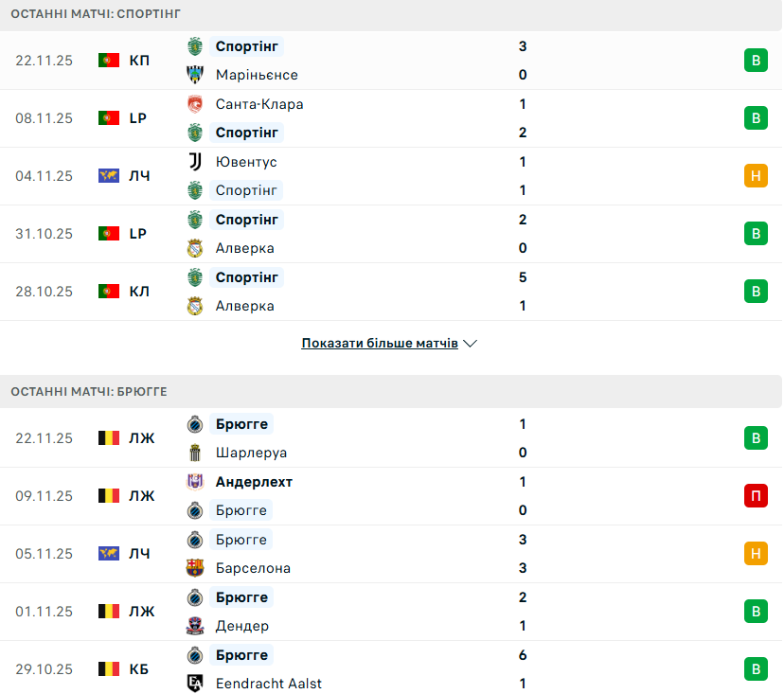Click green win badge for Eendracht Aalst match
Image resolution: width=784 pixels, height=694 pixels.
[756, 669]
